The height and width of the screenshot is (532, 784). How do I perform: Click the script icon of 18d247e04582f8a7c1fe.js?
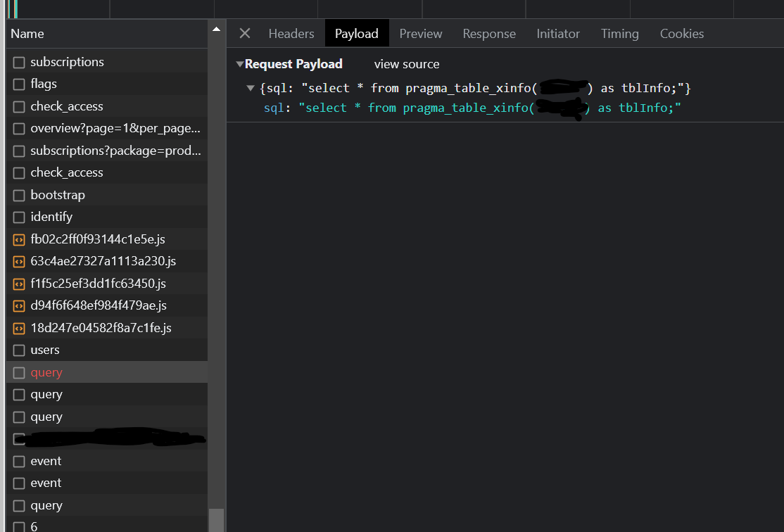tap(19, 329)
